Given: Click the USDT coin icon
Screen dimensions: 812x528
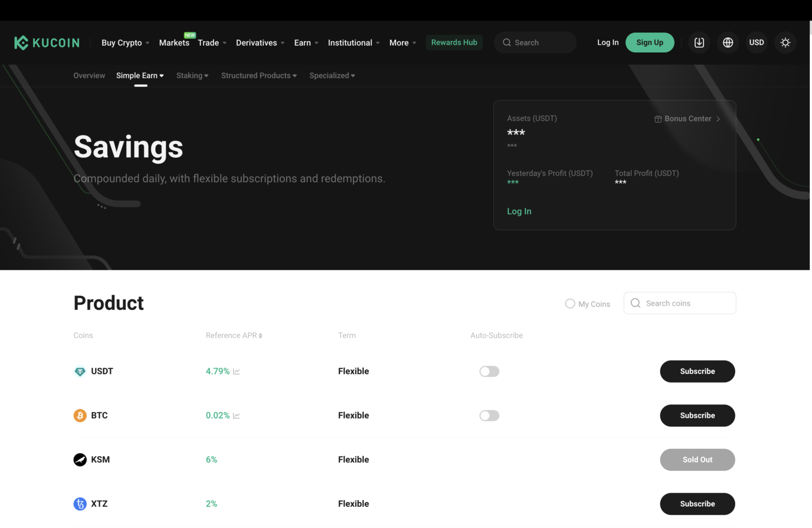Looking at the screenshot, I should tap(80, 371).
